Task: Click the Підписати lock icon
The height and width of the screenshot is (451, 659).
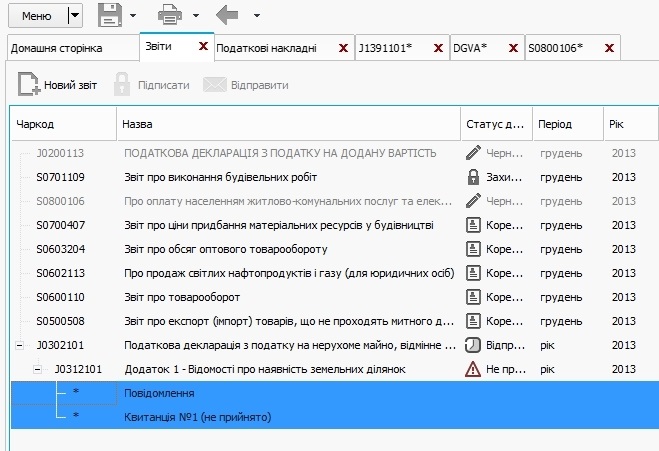Action: click(122, 84)
